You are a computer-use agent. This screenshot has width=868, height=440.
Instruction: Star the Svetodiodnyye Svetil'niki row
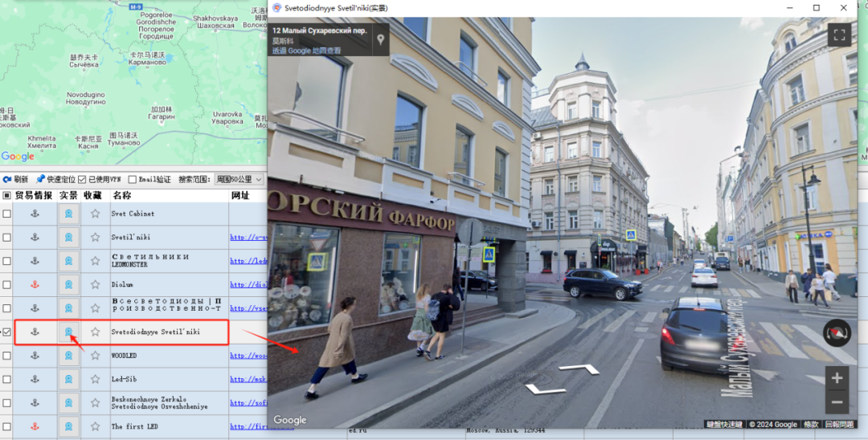(x=95, y=332)
